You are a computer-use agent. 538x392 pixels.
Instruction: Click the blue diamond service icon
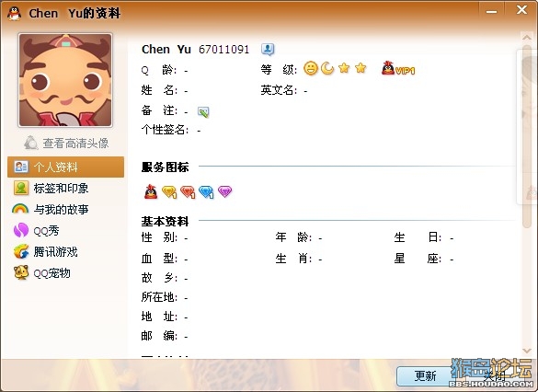coord(206,192)
